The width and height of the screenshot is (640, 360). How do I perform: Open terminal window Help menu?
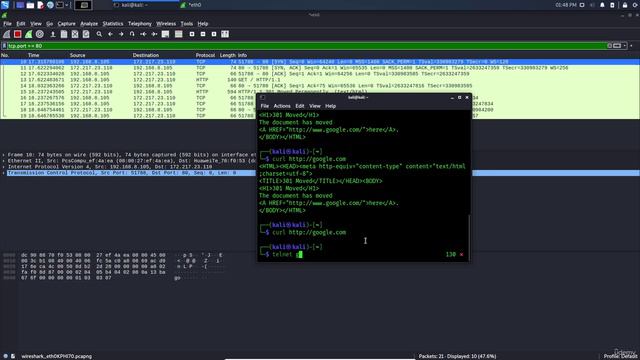(330, 106)
